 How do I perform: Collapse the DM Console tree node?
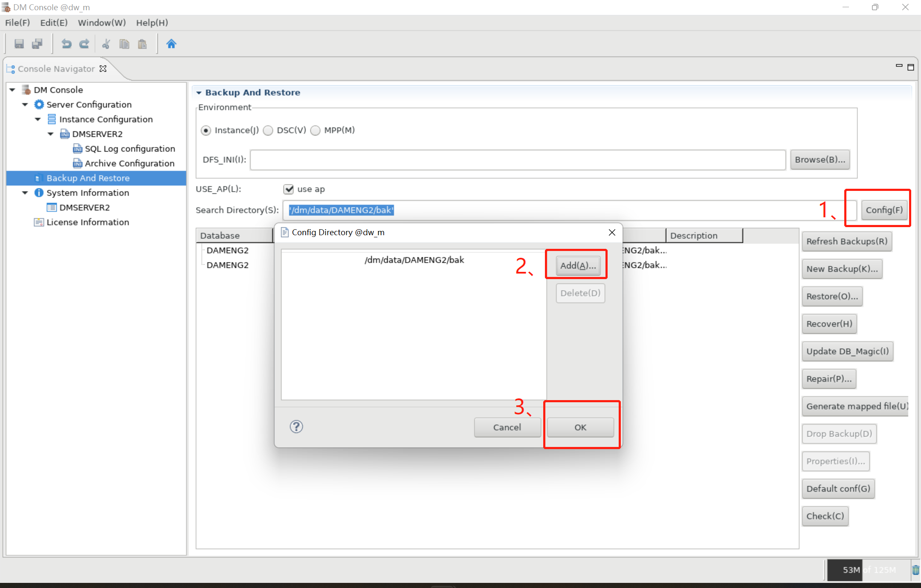(12, 90)
